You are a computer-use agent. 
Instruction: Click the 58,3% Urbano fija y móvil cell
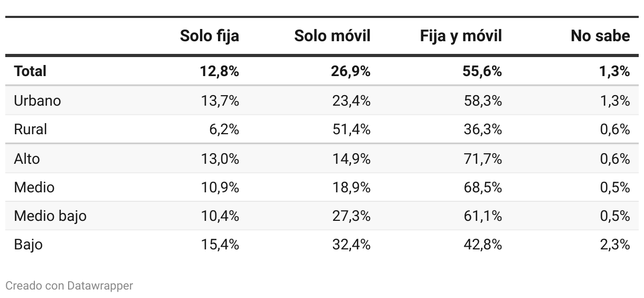tap(483, 100)
